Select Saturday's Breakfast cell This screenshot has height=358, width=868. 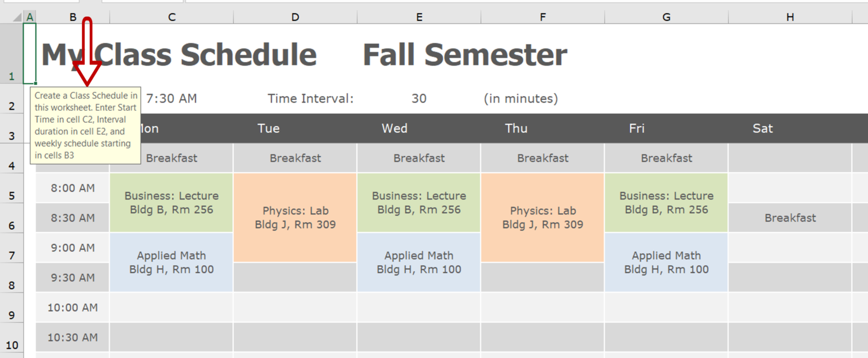[x=789, y=218]
